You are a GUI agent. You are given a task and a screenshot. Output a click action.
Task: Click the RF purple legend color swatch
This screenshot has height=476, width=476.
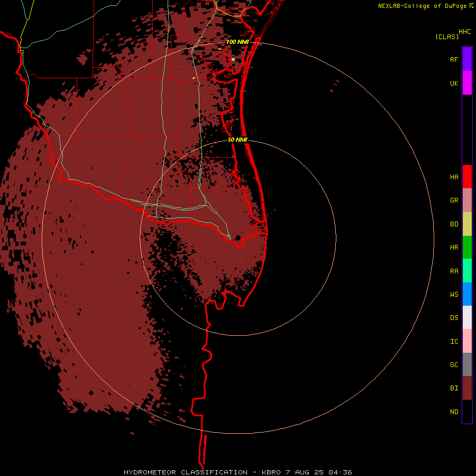(x=467, y=59)
